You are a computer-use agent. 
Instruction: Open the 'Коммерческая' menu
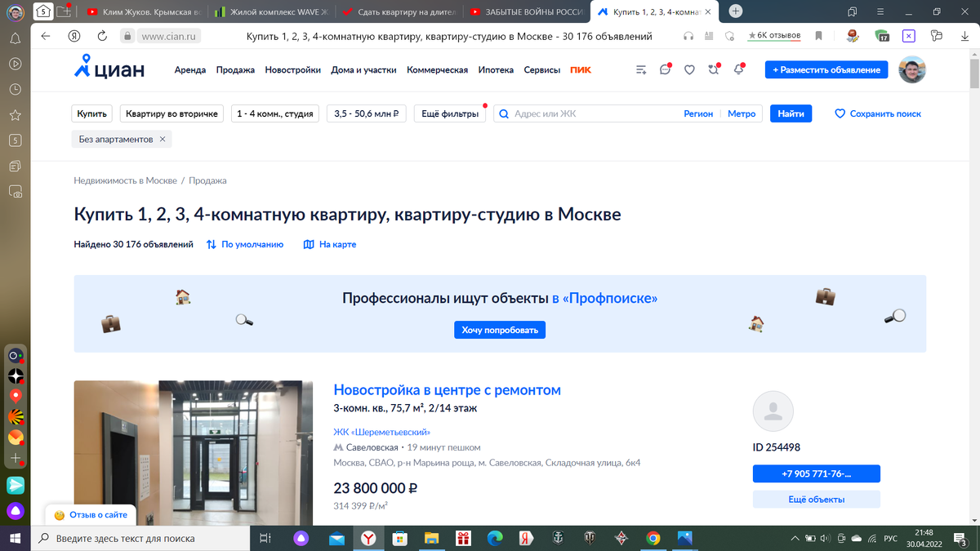(x=437, y=70)
